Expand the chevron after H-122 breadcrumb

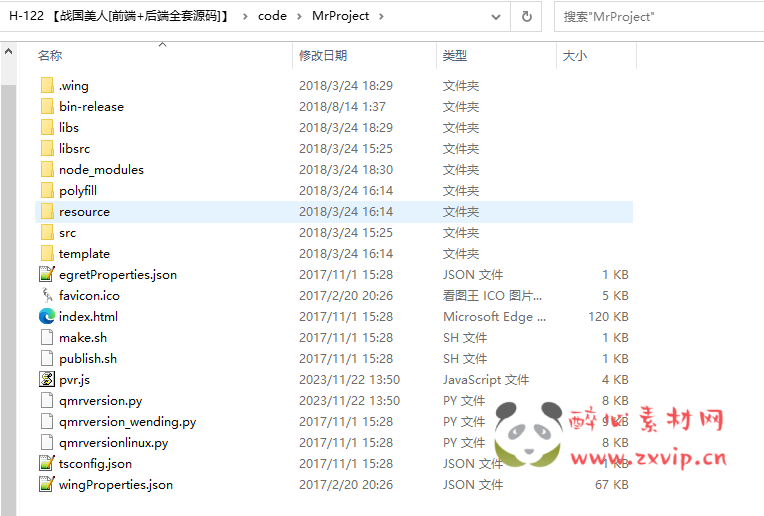pyautogui.click(x=245, y=17)
